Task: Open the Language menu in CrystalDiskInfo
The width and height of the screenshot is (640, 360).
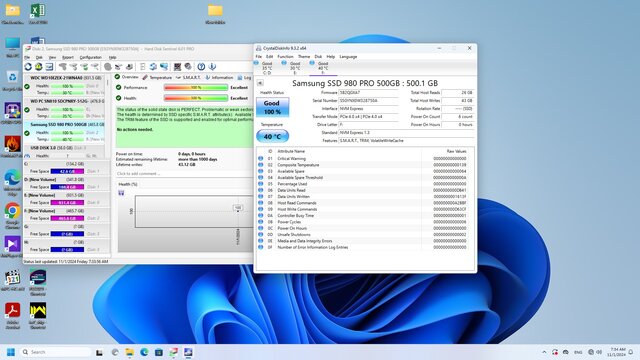Action: pyautogui.click(x=348, y=57)
